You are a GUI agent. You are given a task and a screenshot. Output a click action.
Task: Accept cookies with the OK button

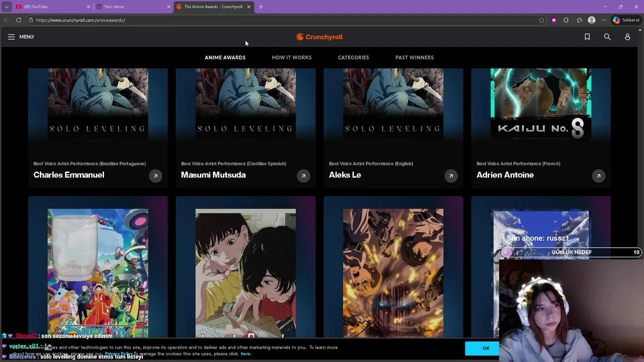486,348
